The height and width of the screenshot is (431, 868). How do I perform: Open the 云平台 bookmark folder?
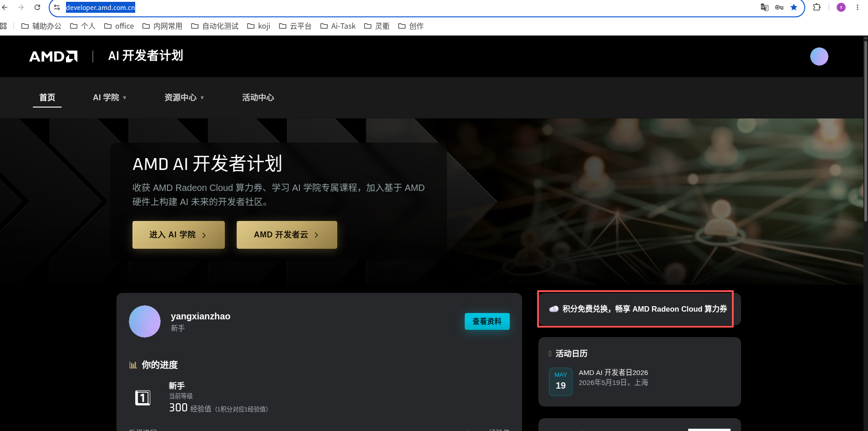[x=295, y=26]
